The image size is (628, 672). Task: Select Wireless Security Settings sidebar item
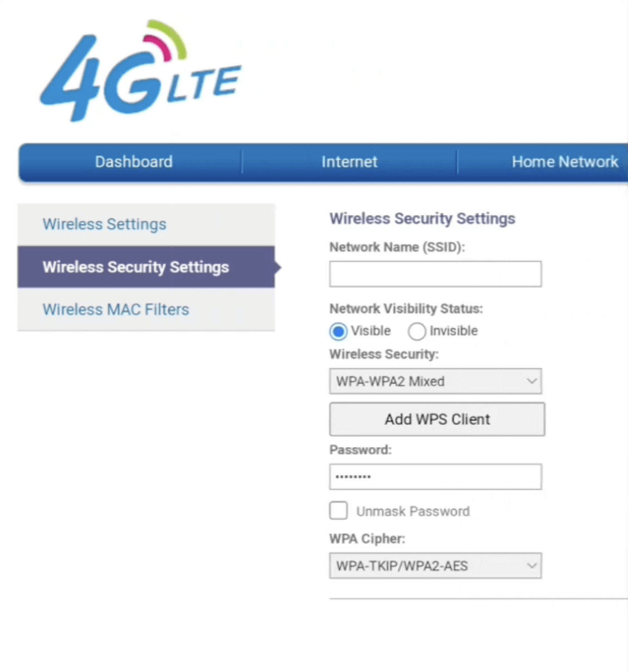pyautogui.click(x=136, y=267)
